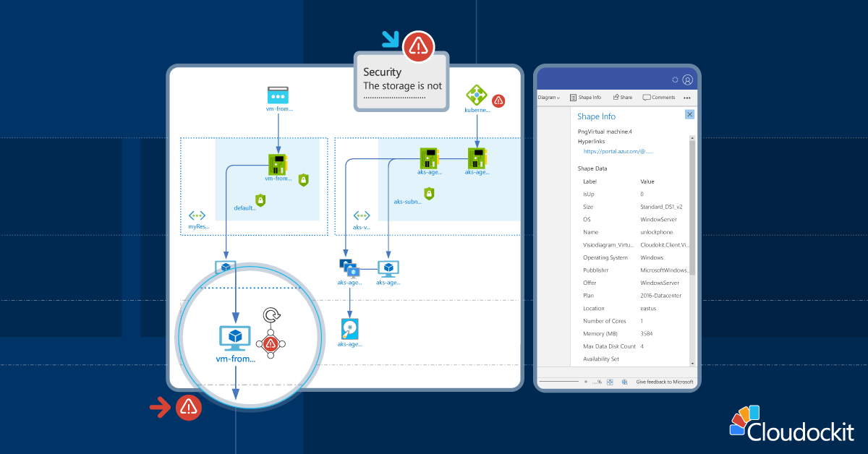Select the '2016-Datacenter' plan value
The width and height of the screenshot is (868, 454).
click(x=660, y=296)
